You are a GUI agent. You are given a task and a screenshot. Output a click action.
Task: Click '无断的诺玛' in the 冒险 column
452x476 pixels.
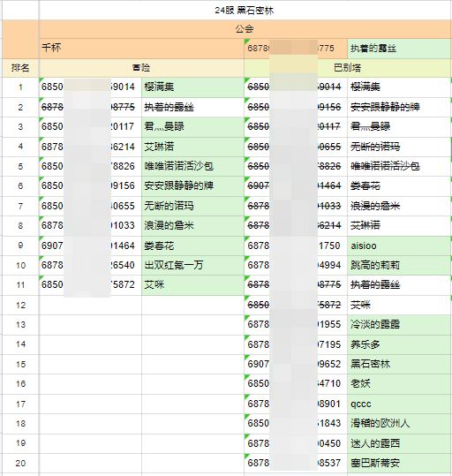point(192,206)
